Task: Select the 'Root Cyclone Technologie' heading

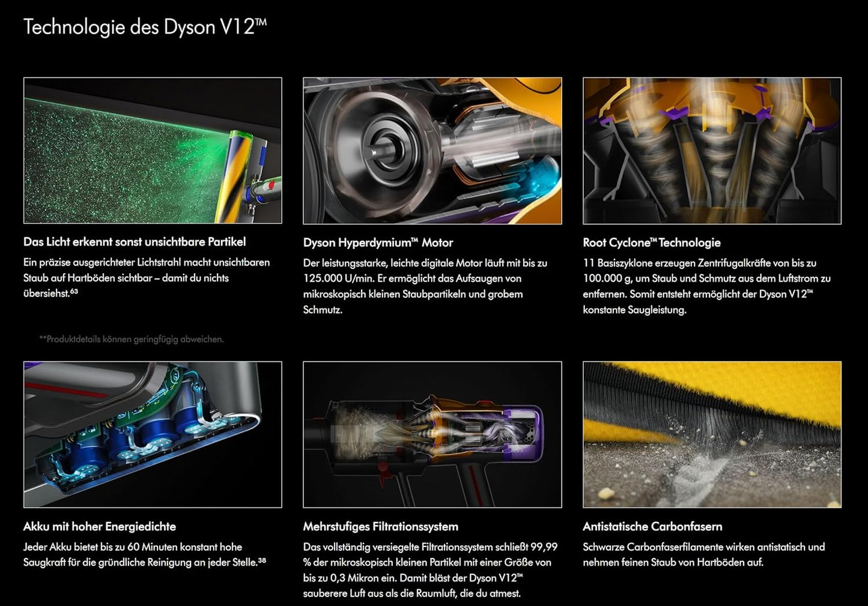Action: [x=652, y=243]
